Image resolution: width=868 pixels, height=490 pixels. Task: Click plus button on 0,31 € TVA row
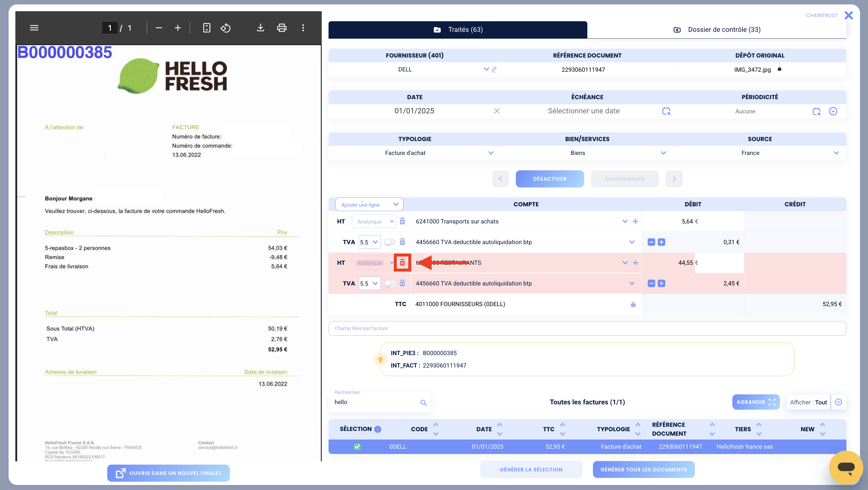click(x=661, y=242)
